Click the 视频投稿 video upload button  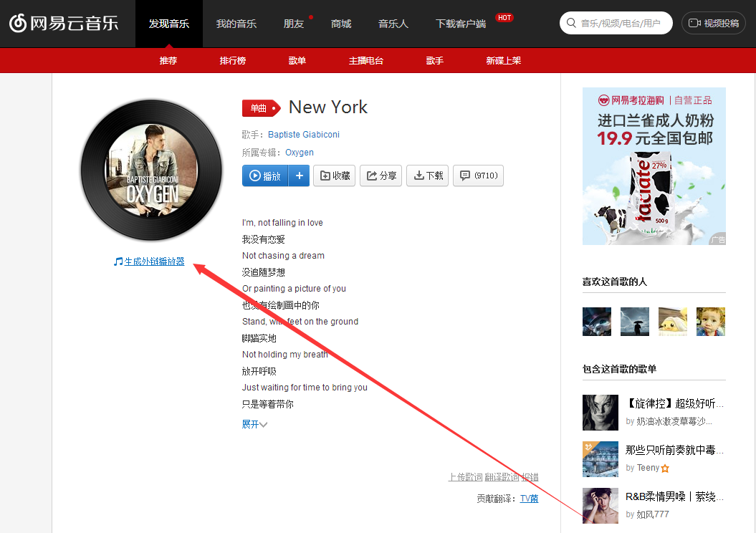714,23
